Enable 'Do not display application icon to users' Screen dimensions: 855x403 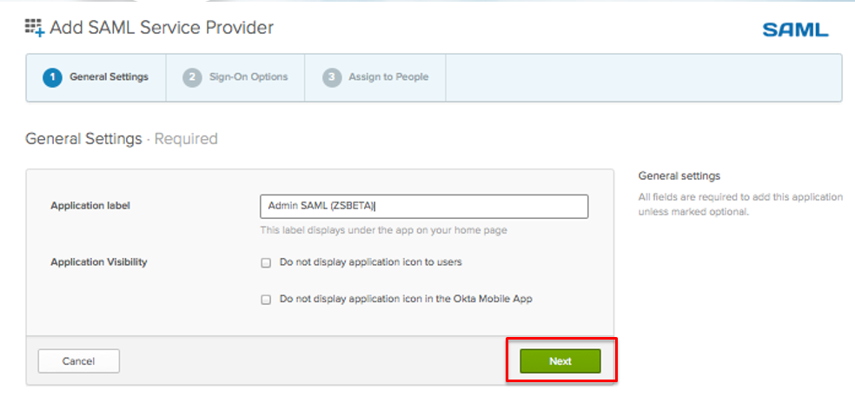tap(266, 263)
